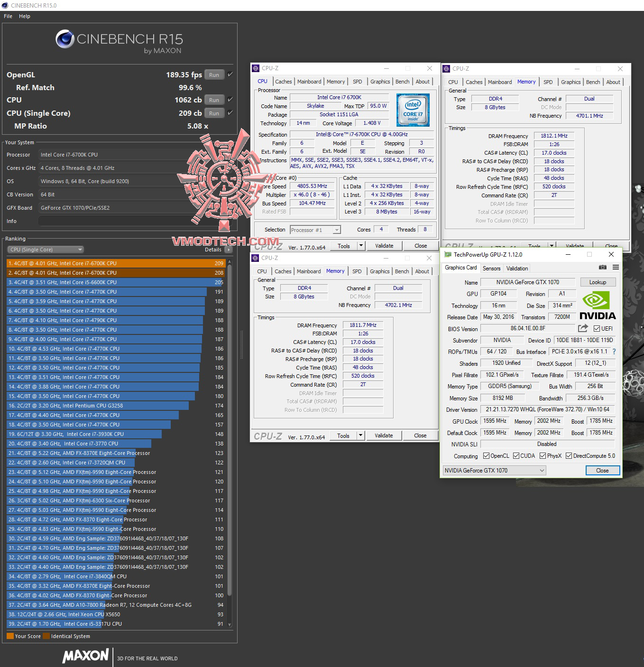644x667 pixels.
Task: Toggle the OpenGL test checkbox
Action: (x=230, y=74)
